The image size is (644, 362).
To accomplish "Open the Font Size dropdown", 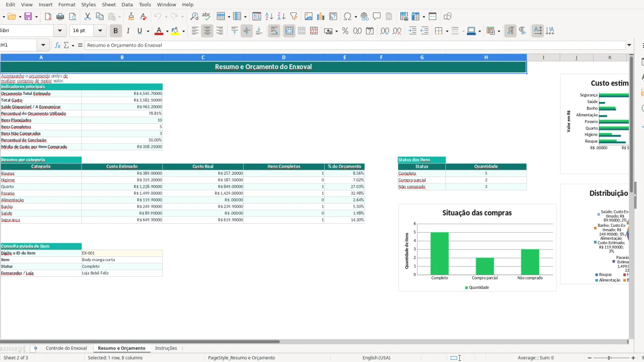I will 101,31.
